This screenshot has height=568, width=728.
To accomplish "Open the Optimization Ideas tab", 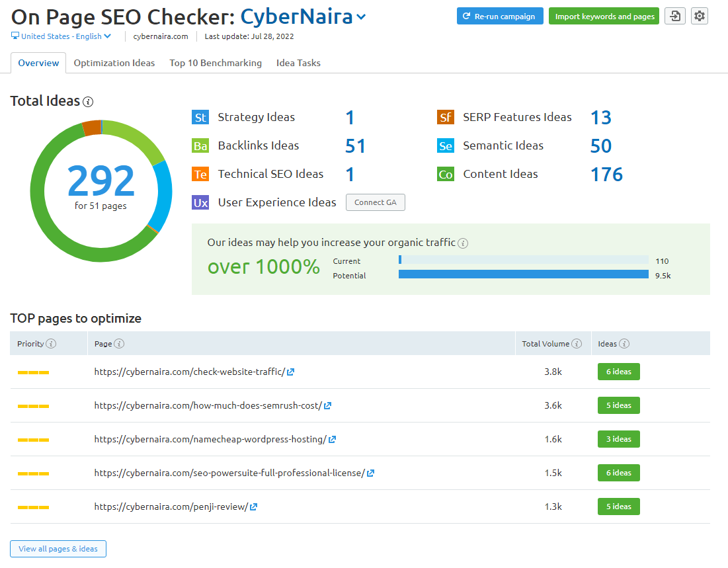I will coord(114,63).
